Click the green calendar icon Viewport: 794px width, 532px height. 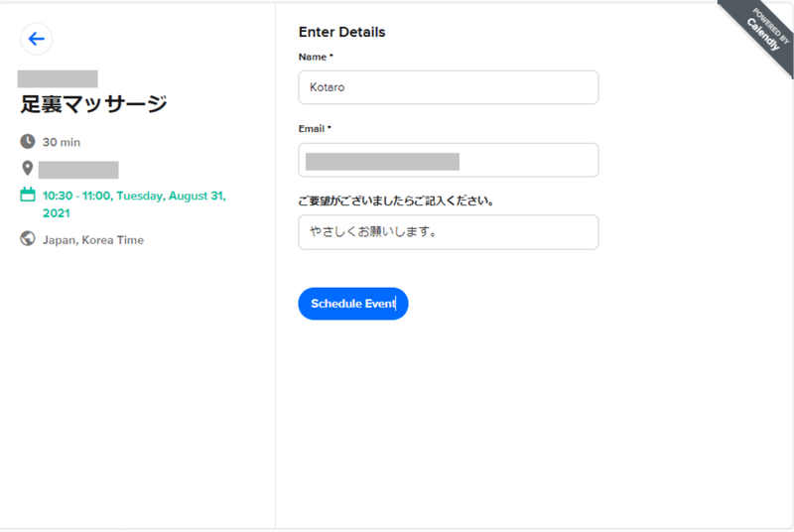[28, 196]
